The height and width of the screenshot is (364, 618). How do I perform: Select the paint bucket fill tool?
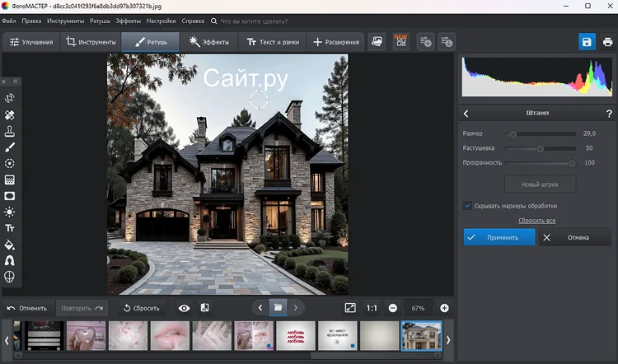(9, 245)
